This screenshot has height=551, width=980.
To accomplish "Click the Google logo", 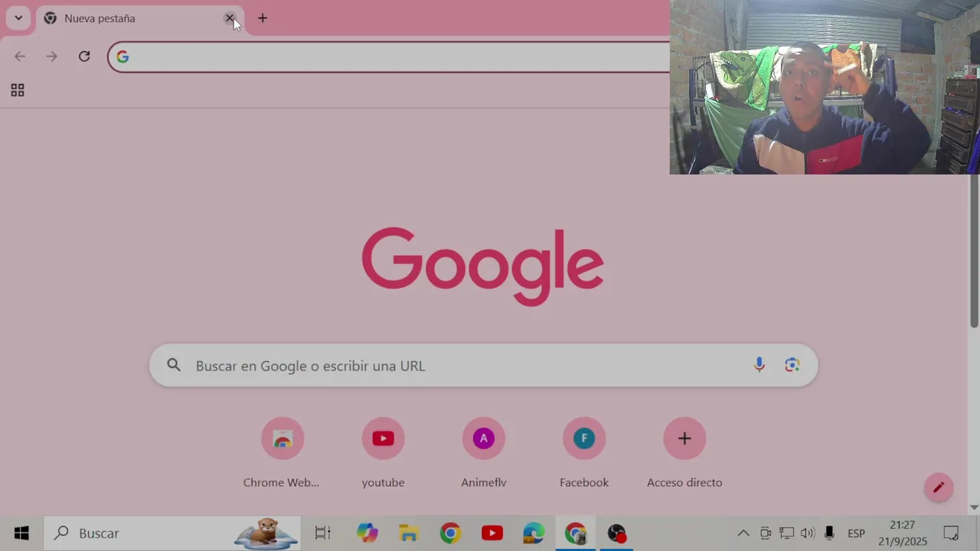I will [483, 266].
